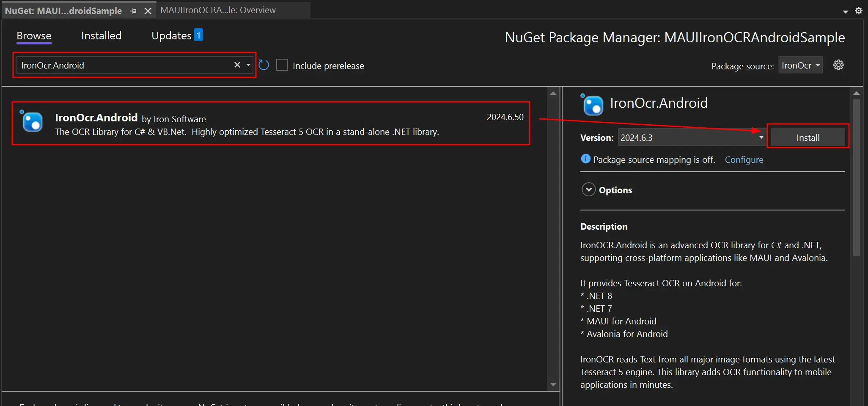868x406 pixels.
Task: Switch to the Updates tab
Action: [x=172, y=36]
